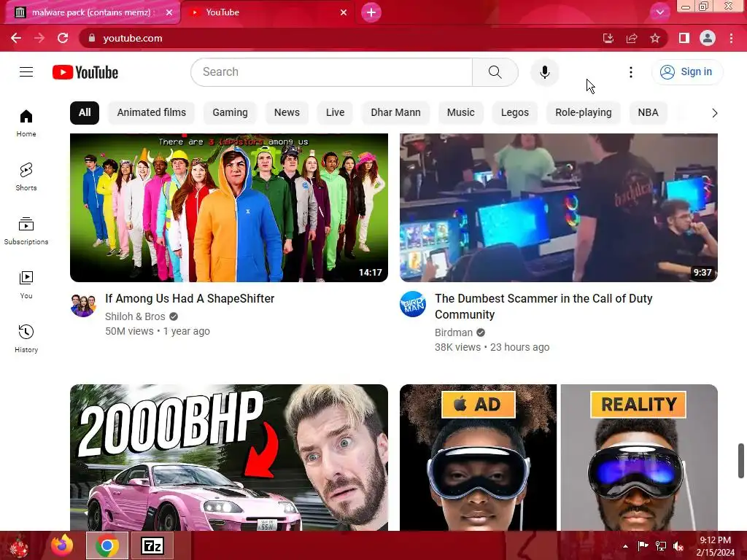The width and height of the screenshot is (747, 560).
Task: Filter by the News chip
Action: click(x=287, y=112)
